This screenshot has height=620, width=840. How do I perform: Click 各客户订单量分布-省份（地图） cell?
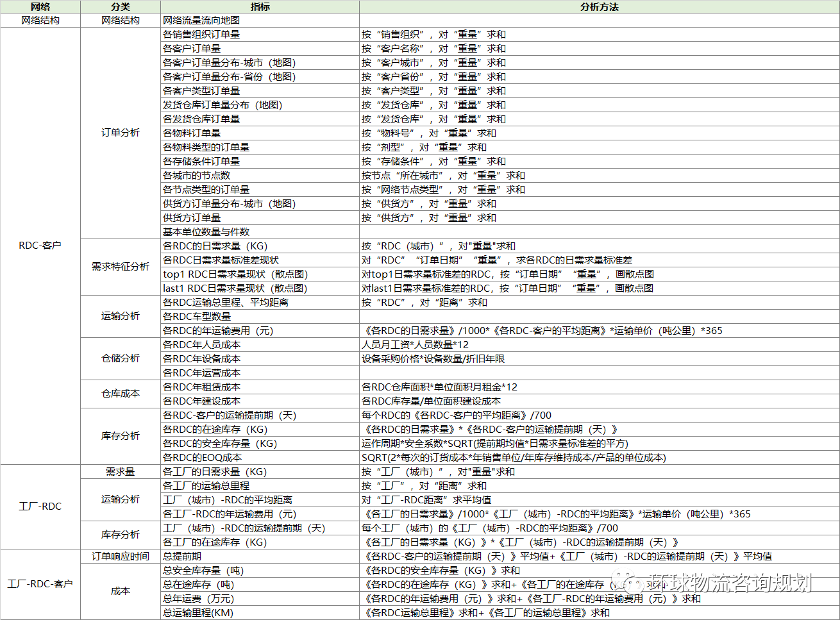[x=260, y=76]
